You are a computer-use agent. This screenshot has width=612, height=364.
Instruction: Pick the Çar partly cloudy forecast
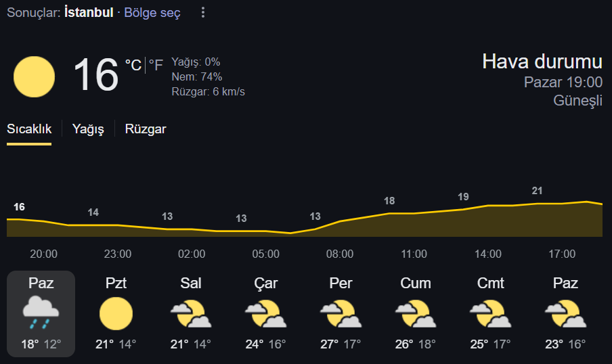[x=266, y=314]
